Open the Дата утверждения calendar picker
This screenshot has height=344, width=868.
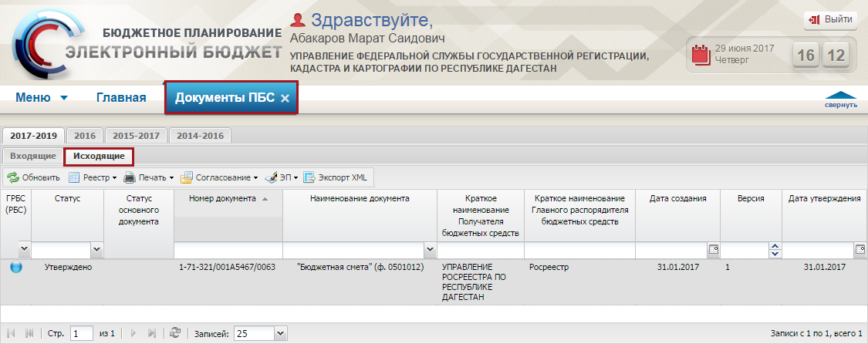860,251
